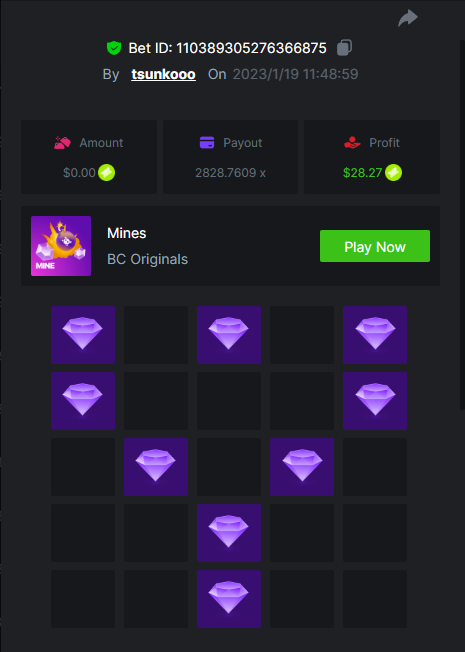465x652 pixels.
Task: Select the top-right diamond tile
Action: (x=375, y=335)
